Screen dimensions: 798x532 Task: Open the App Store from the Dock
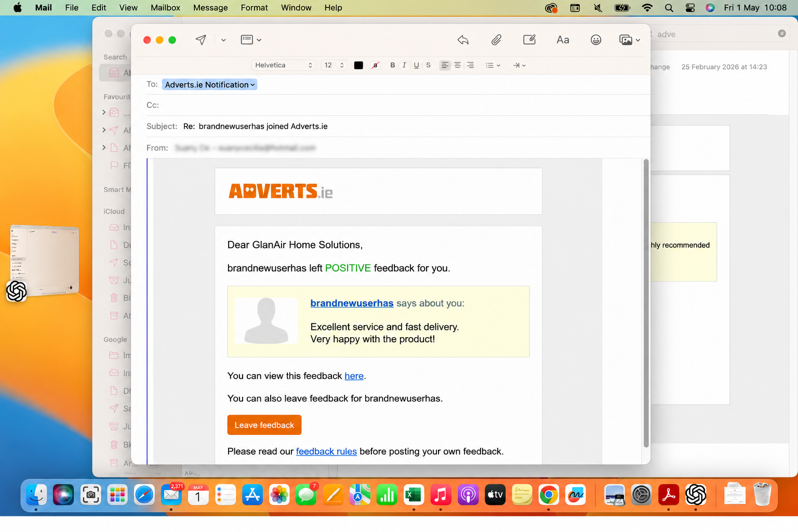tap(252, 495)
